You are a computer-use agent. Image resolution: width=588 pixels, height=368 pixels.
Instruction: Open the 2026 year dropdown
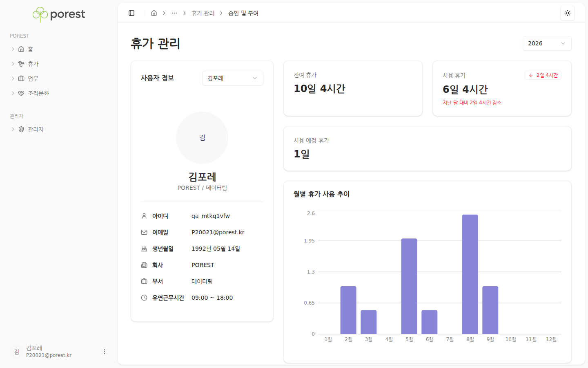[547, 43]
